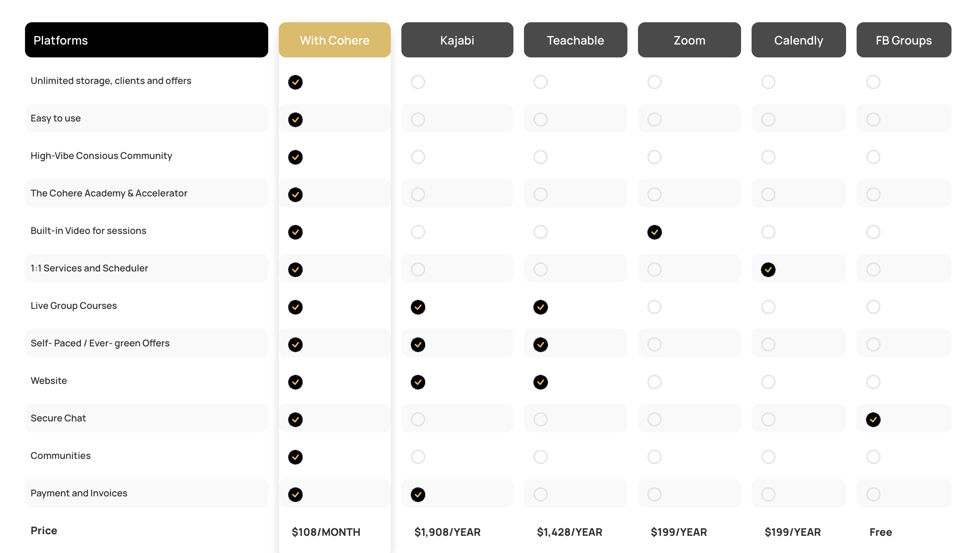
Task: Click Teachable's empty Payment and Invoices circle
Action: tap(540, 494)
